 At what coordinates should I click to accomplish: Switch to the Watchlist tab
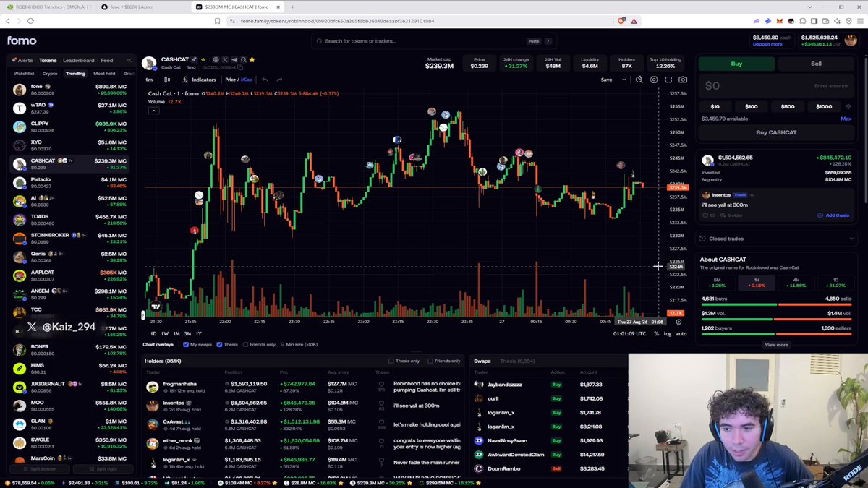(x=24, y=74)
